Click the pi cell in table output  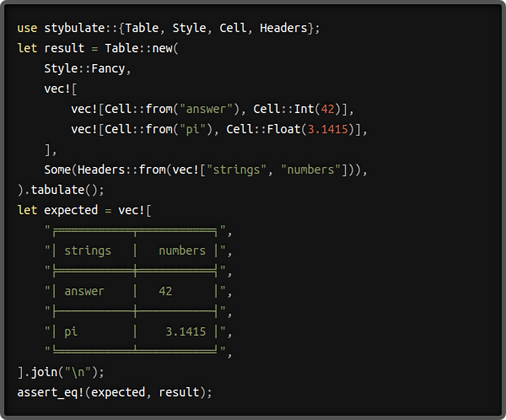click(x=71, y=332)
